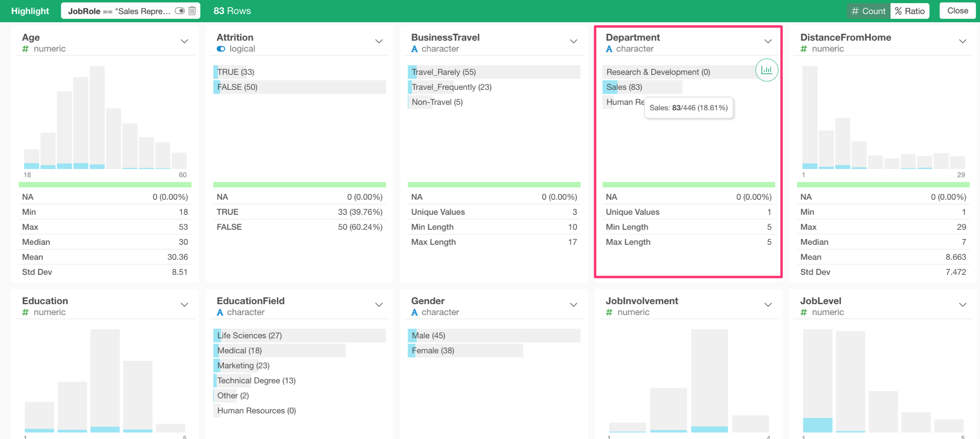Switch display mode to # Count
This screenshot has height=439, width=980.
pyautogui.click(x=868, y=11)
